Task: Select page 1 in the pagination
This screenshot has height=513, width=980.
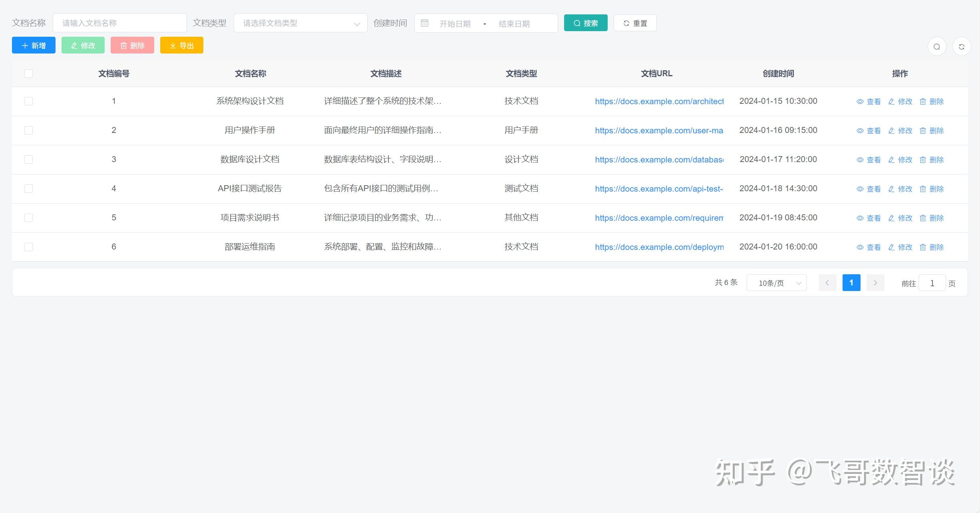Action: [851, 283]
